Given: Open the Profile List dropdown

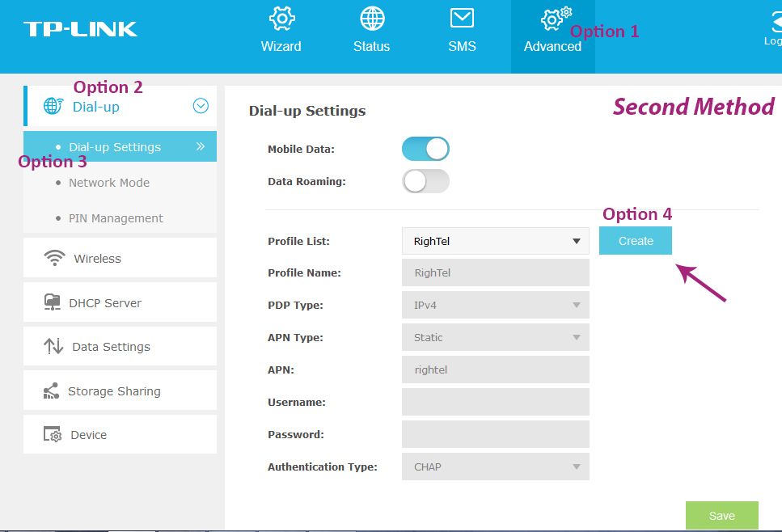Looking at the screenshot, I should pos(495,241).
